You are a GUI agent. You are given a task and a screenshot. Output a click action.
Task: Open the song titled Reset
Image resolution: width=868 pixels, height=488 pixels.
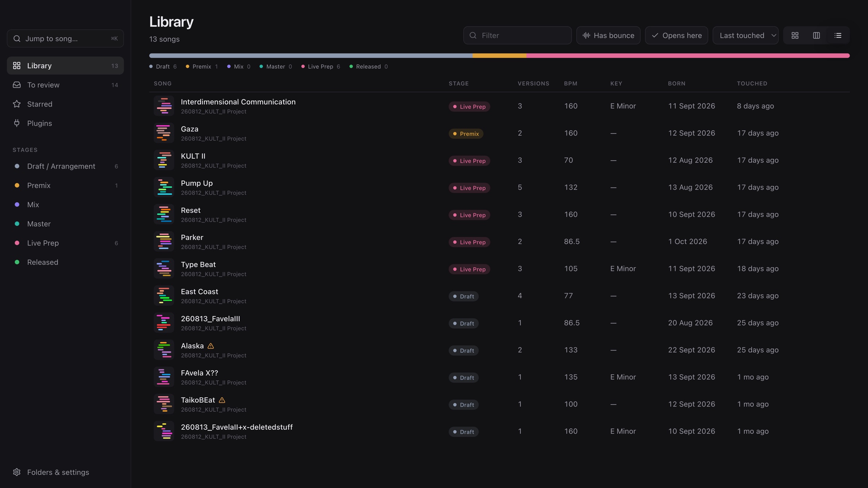click(x=191, y=210)
